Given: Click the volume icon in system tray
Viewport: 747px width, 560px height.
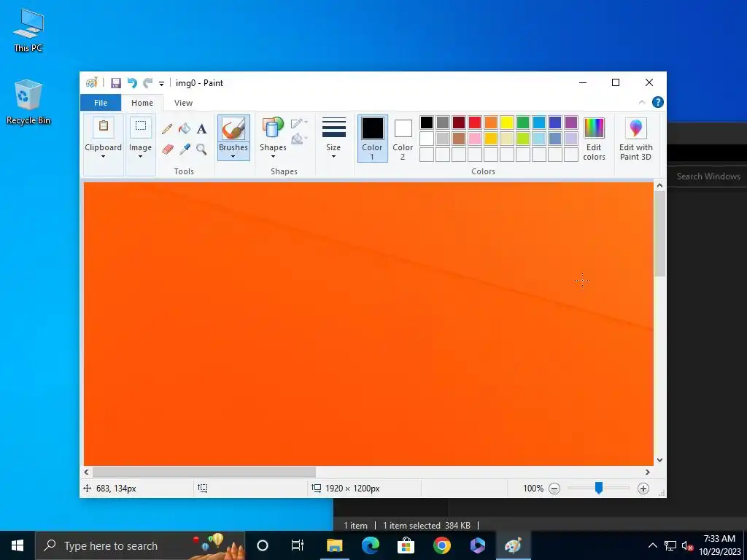Looking at the screenshot, I should [687, 545].
